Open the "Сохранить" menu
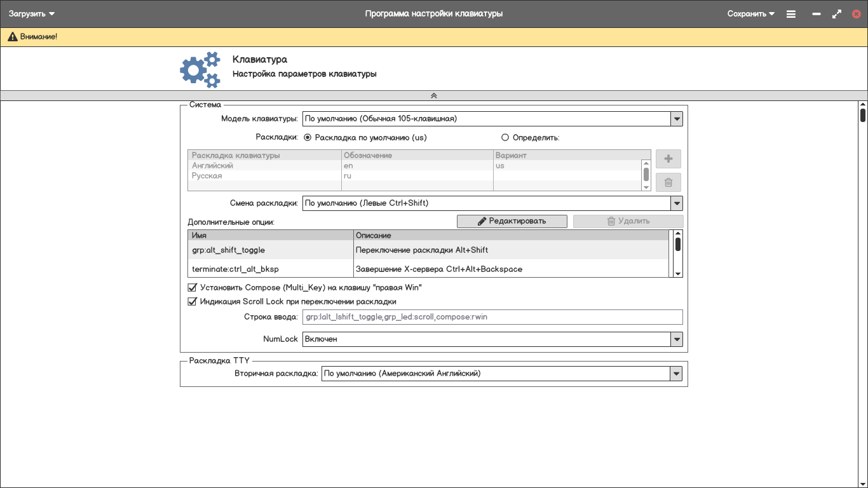This screenshot has width=868, height=488. 750,14
